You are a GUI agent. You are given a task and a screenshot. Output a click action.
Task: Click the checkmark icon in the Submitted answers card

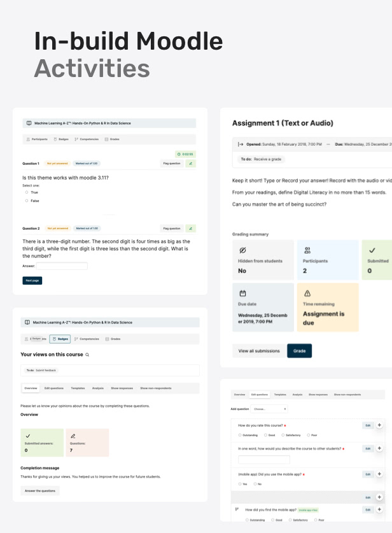pos(28,436)
